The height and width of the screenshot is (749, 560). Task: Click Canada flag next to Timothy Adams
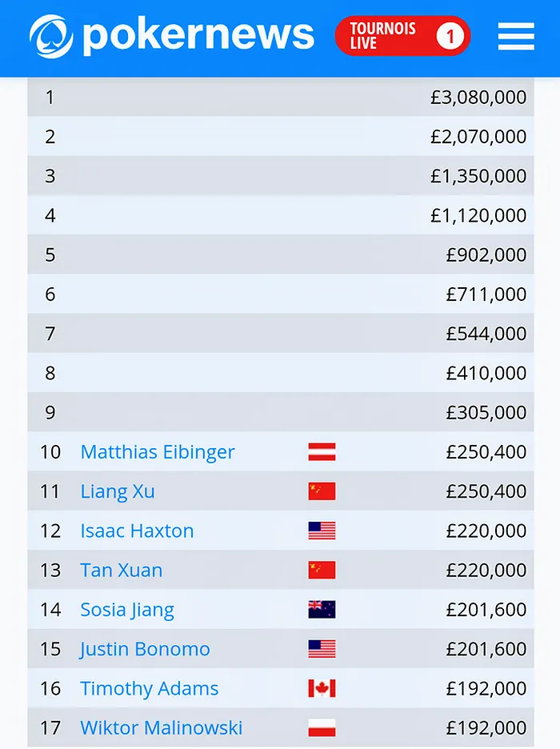(322, 688)
